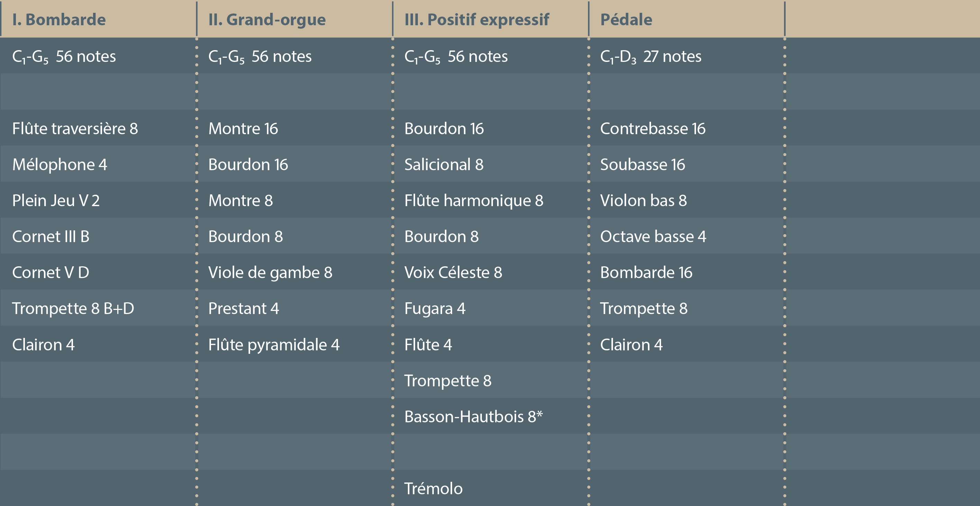Click the Trémolo entry
The height and width of the screenshot is (506, 980).
pyautogui.click(x=433, y=488)
